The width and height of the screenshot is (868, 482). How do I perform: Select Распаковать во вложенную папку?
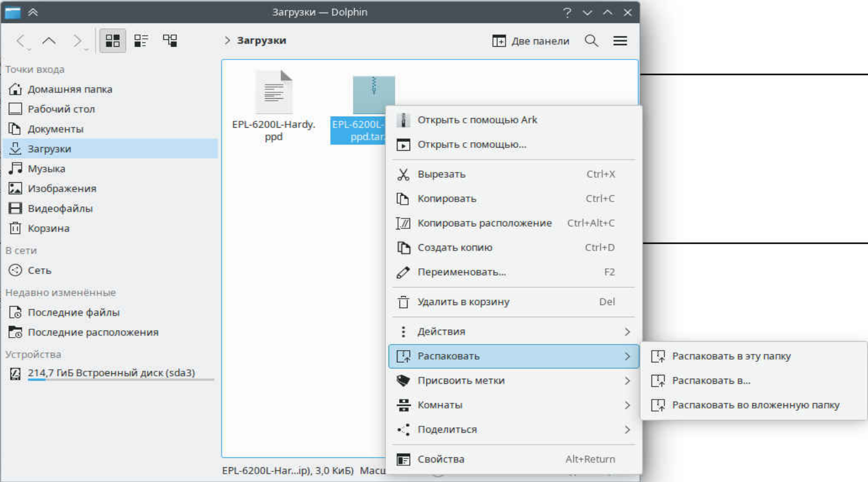(x=755, y=405)
